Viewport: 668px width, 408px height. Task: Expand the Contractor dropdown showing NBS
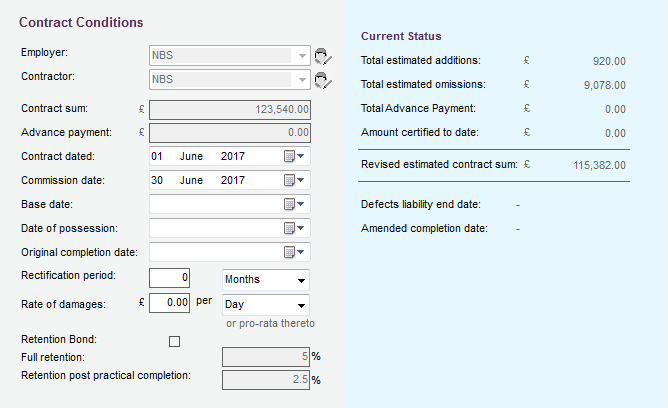point(302,80)
